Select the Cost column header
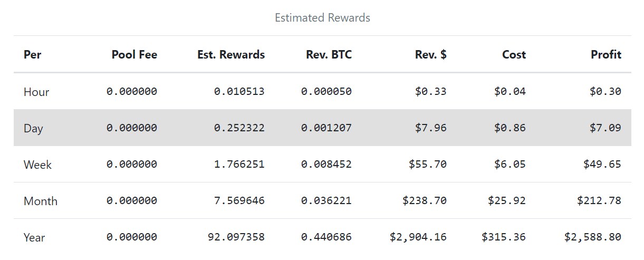 (x=514, y=54)
